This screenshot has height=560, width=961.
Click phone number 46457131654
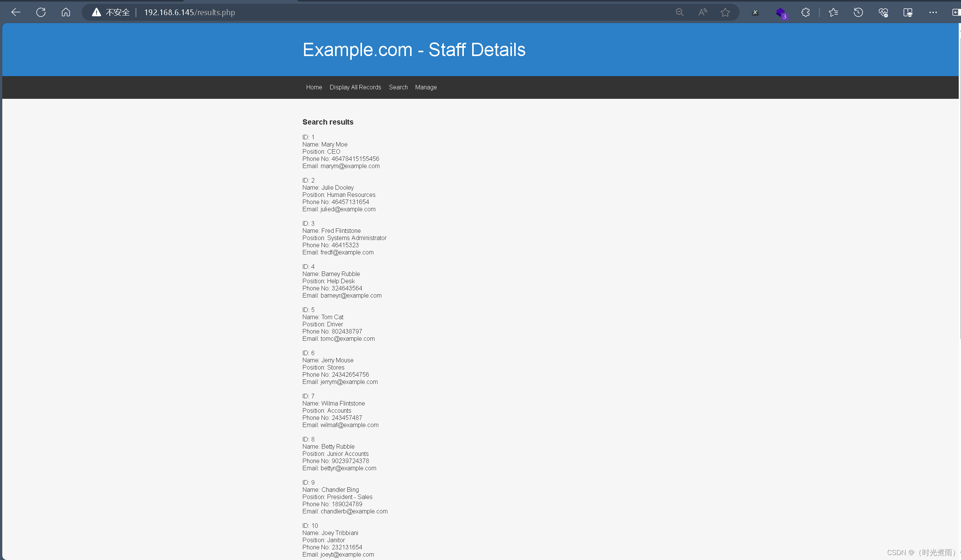coord(350,202)
